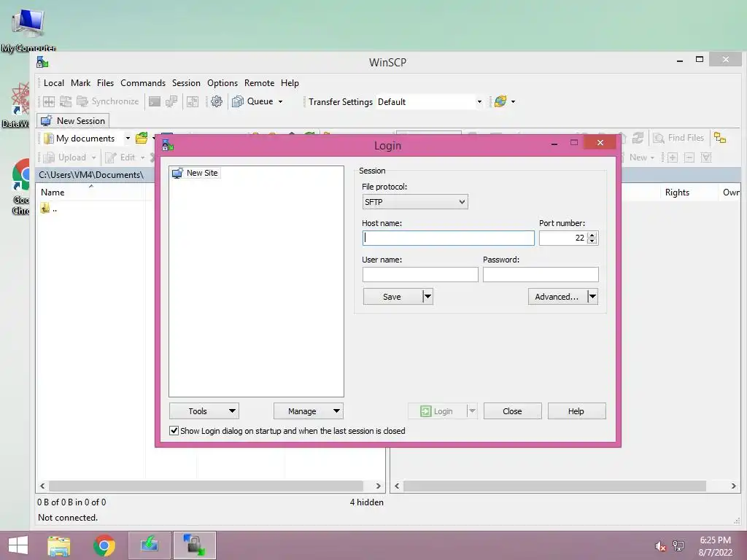Expand the Queue dropdown arrow
Viewport: 747px width, 560px height.
coord(280,101)
